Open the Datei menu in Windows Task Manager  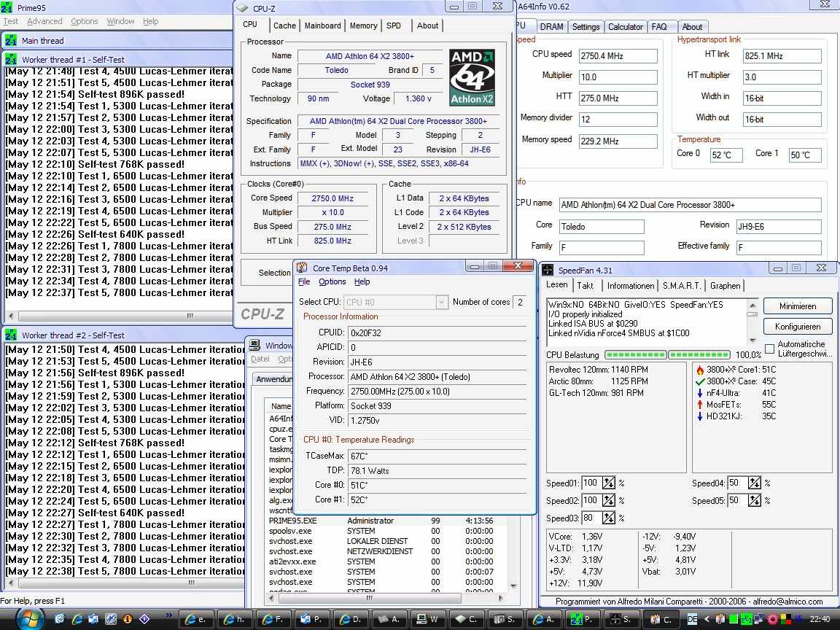click(x=260, y=359)
